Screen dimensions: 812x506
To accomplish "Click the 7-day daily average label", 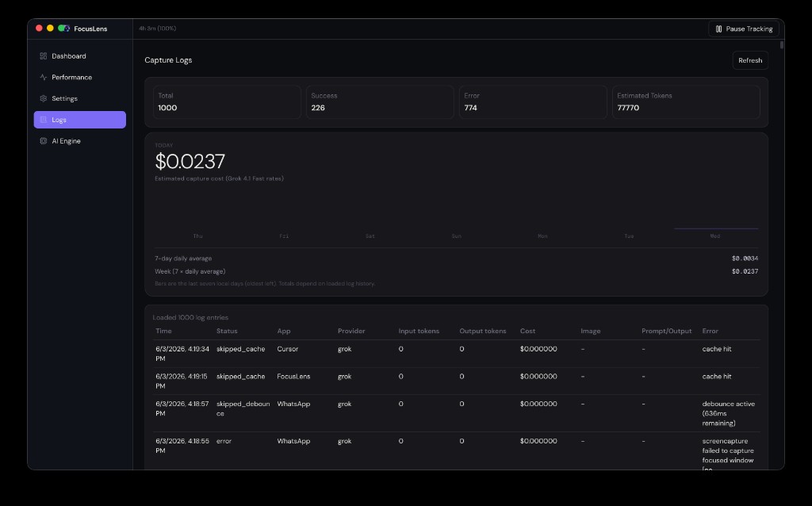I will tap(183, 259).
